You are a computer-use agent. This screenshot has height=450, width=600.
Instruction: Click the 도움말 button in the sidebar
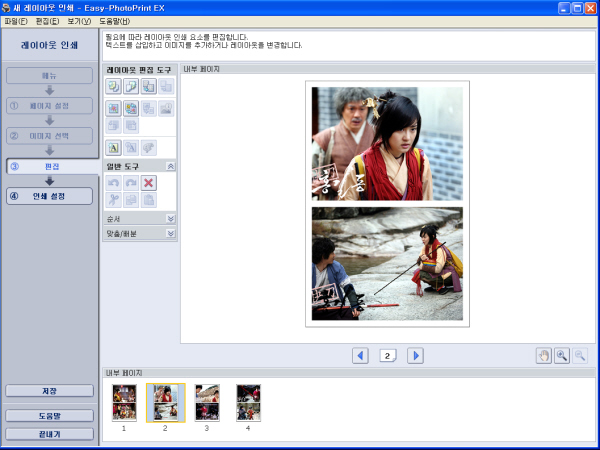pyautogui.click(x=49, y=416)
